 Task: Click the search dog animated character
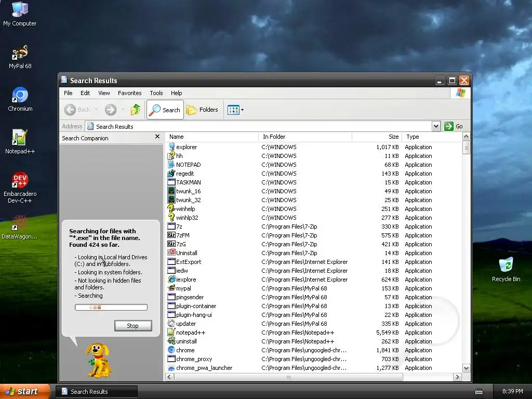98,360
